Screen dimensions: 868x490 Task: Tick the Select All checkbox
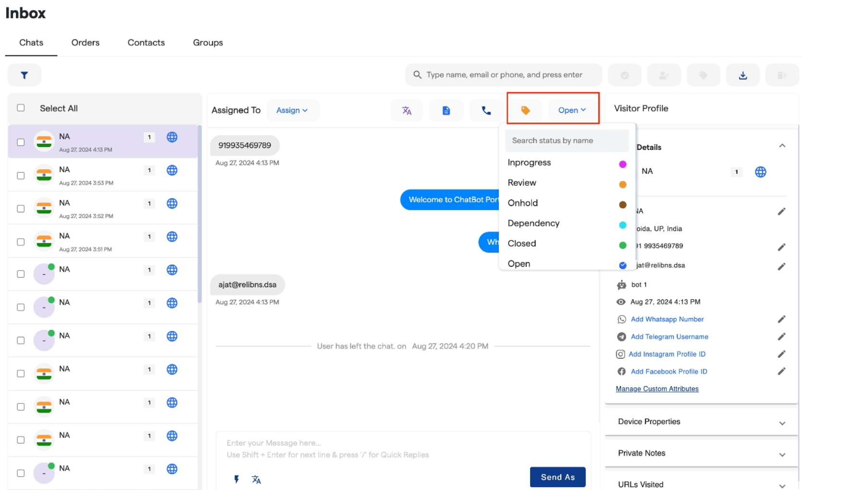pyautogui.click(x=21, y=108)
